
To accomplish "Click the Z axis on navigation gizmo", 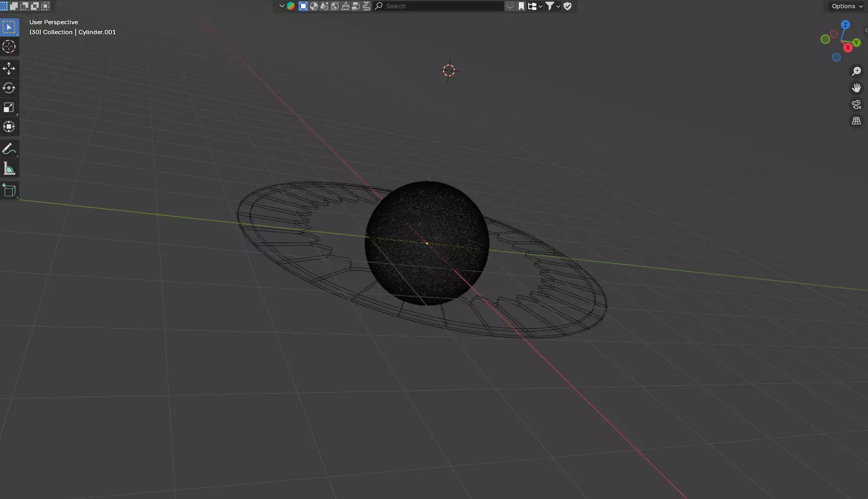I will point(845,25).
